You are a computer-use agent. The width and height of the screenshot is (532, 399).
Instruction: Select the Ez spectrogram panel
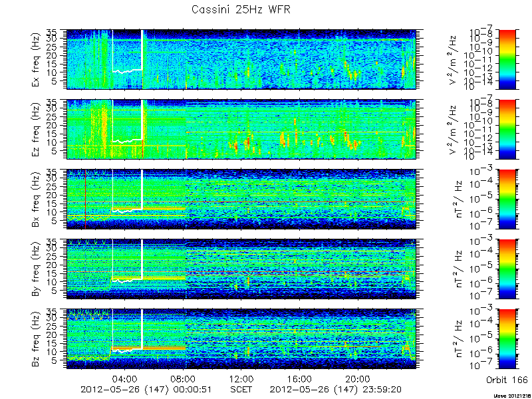pyautogui.click(x=241, y=129)
